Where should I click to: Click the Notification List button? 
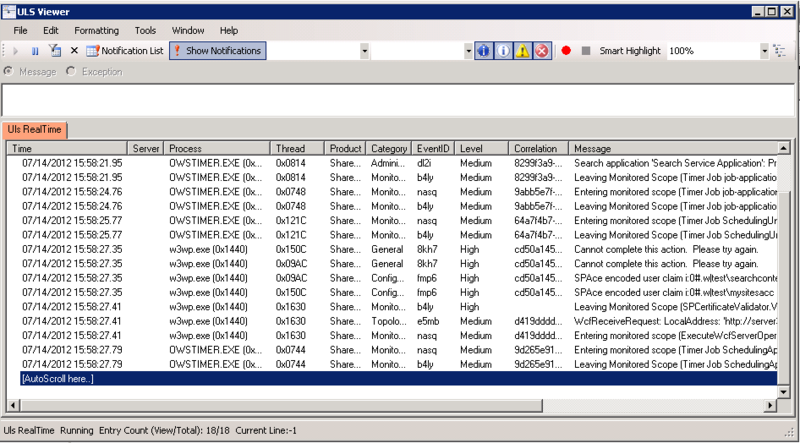coord(125,51)
